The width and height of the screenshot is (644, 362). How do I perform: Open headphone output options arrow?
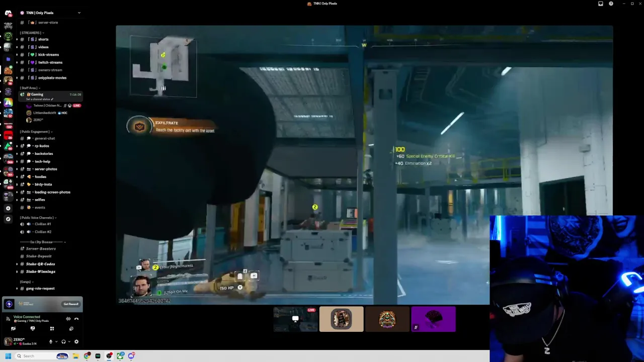(69, 342)
